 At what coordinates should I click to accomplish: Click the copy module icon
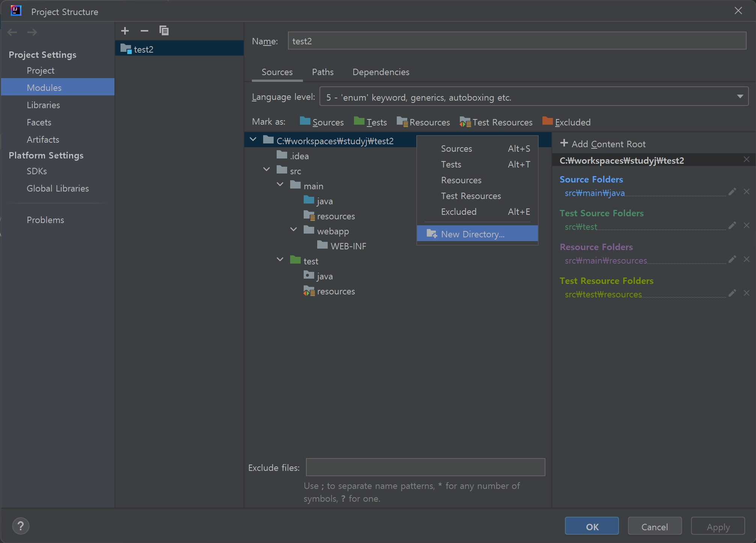(164, 31)
